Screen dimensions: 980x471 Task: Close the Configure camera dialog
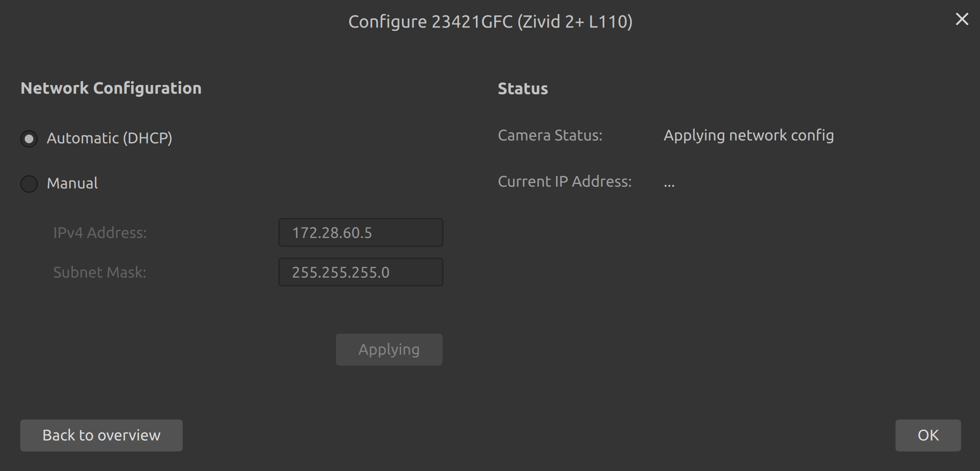click(x=962, y=19)
